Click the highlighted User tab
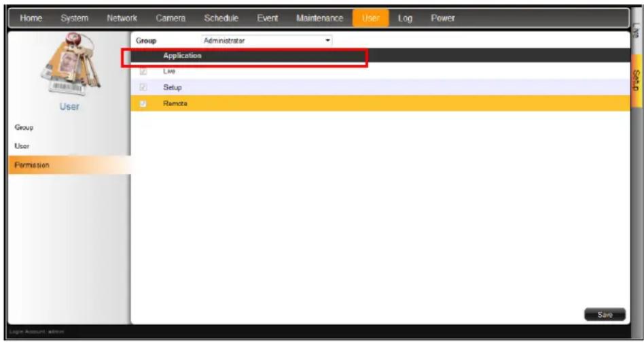 370,18
